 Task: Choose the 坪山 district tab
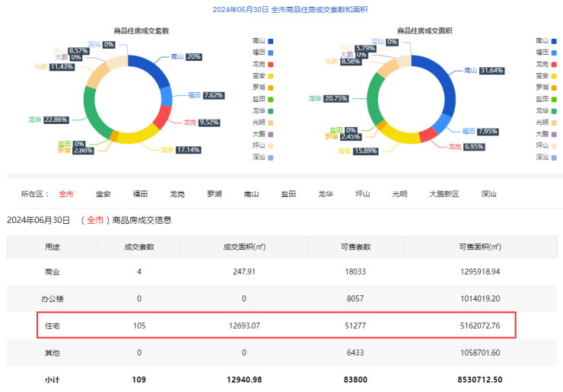point(363,194)
